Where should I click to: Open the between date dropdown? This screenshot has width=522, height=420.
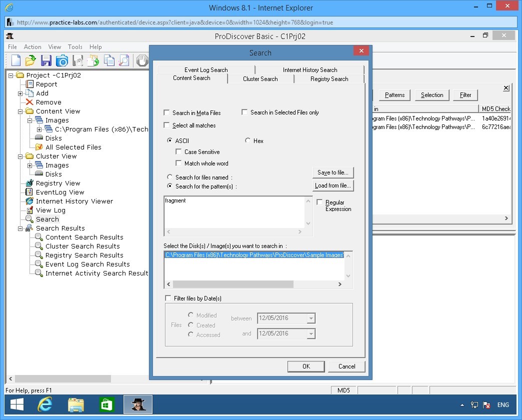pos(311,318)
